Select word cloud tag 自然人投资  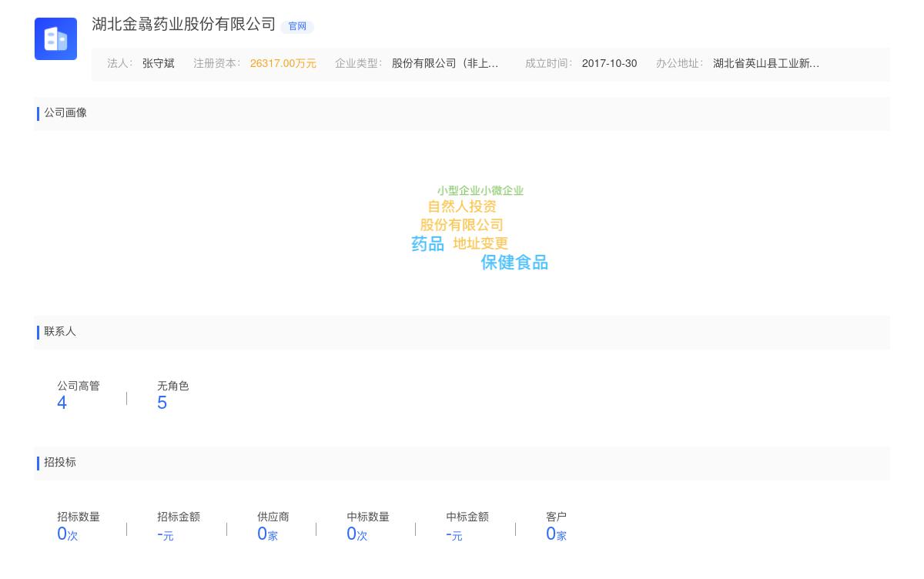click(462, 206)
